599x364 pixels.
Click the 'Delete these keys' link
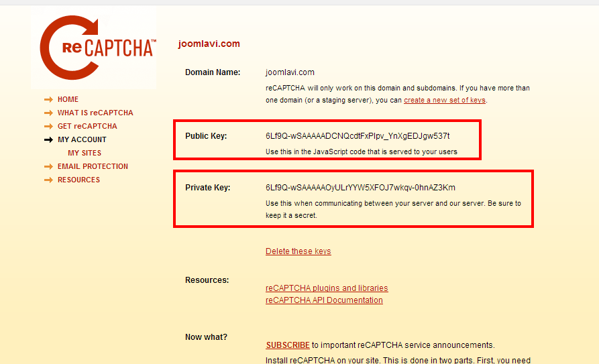pyautogui.click(x=298, y=251)
